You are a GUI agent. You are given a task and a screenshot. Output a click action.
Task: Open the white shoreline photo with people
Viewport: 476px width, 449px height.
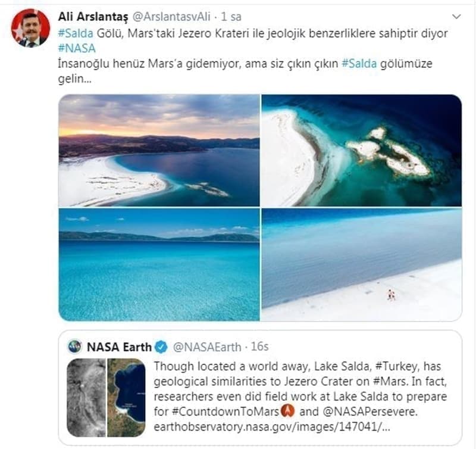pos(362,264)
